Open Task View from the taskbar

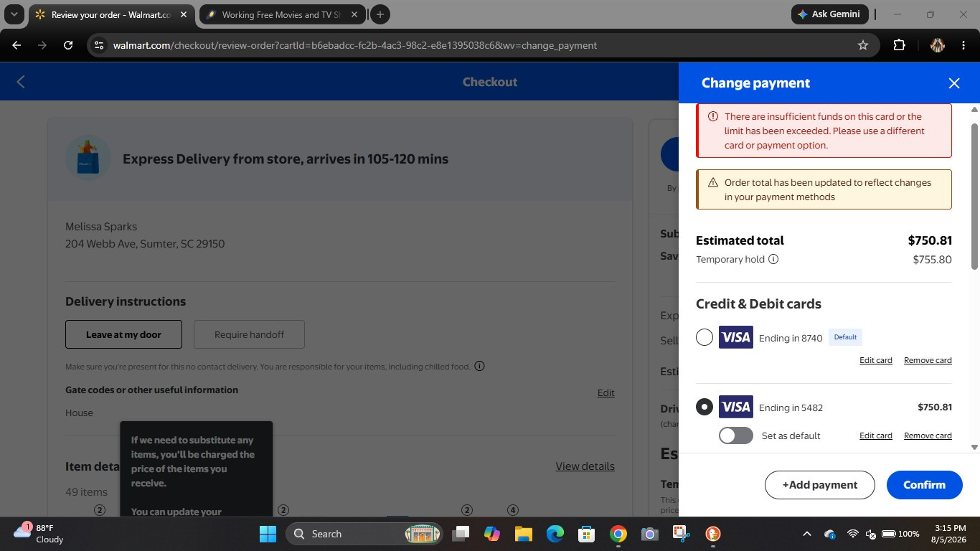click(461, 534)
